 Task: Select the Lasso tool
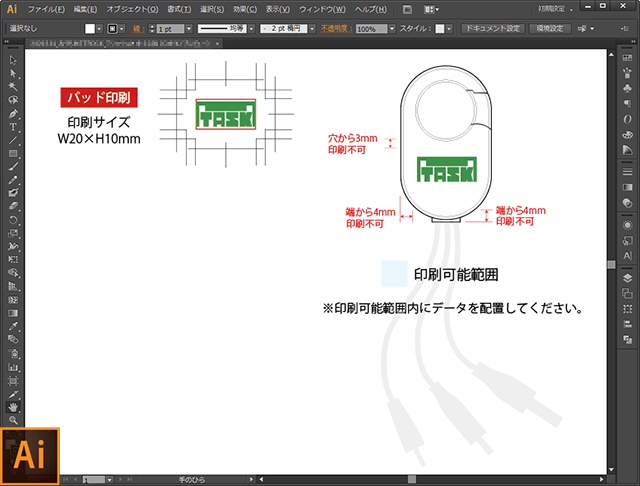(13, 100)
